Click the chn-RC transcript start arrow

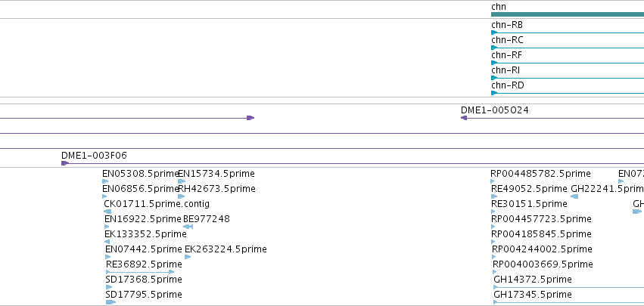(x=494, y=48)
